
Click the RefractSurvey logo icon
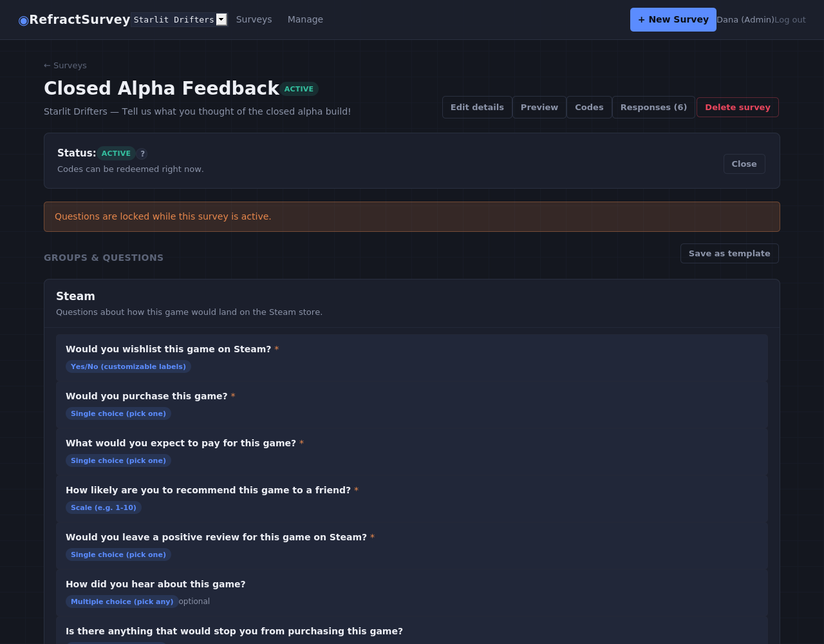(24, 20)
